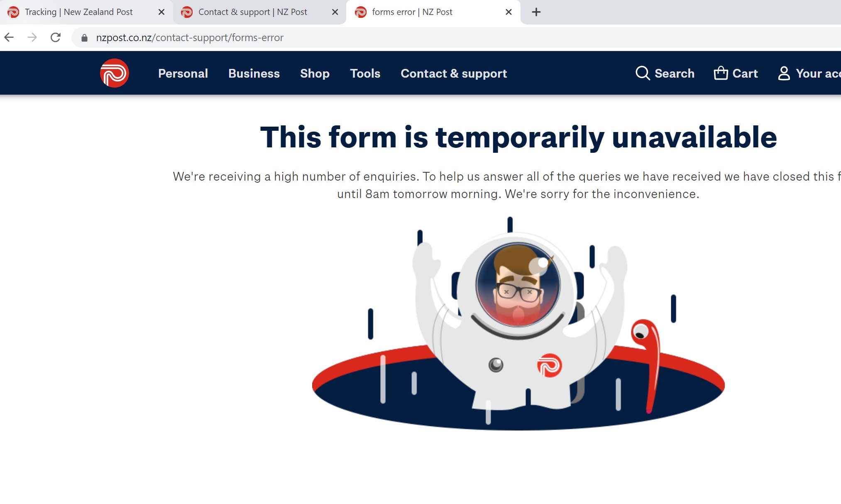The height and width of the screenshot is (504, 841).
Task: Open the Personal navigation menu
Action: pyautogui.click(x=183, y=73)
